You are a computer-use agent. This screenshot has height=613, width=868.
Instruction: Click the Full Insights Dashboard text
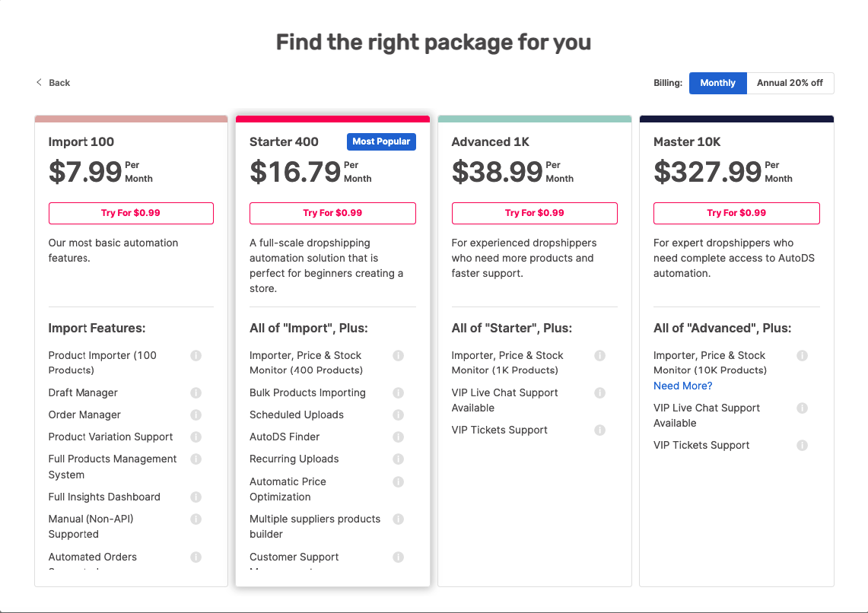point(104,497)
